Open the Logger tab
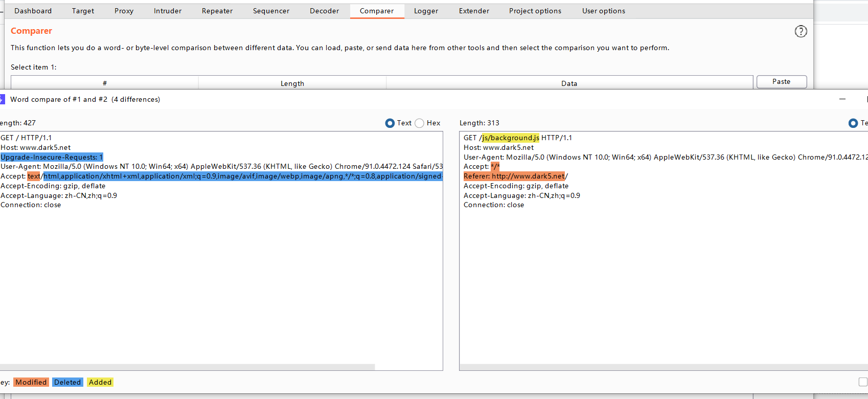The image size is (868, 399). [426, 11]
